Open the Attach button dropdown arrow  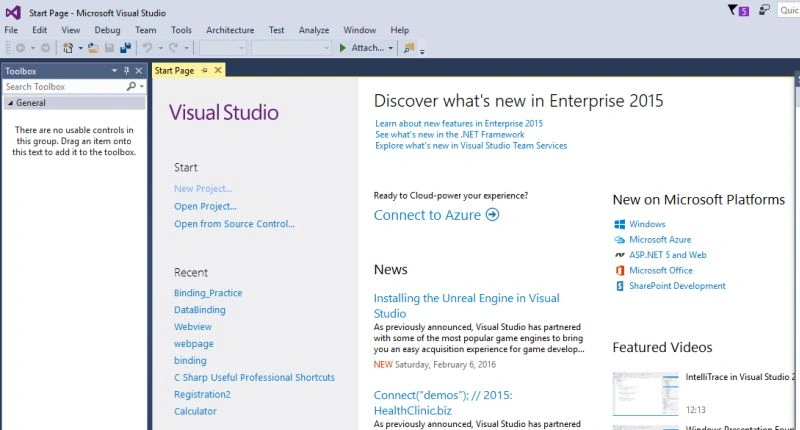[391, 48]
